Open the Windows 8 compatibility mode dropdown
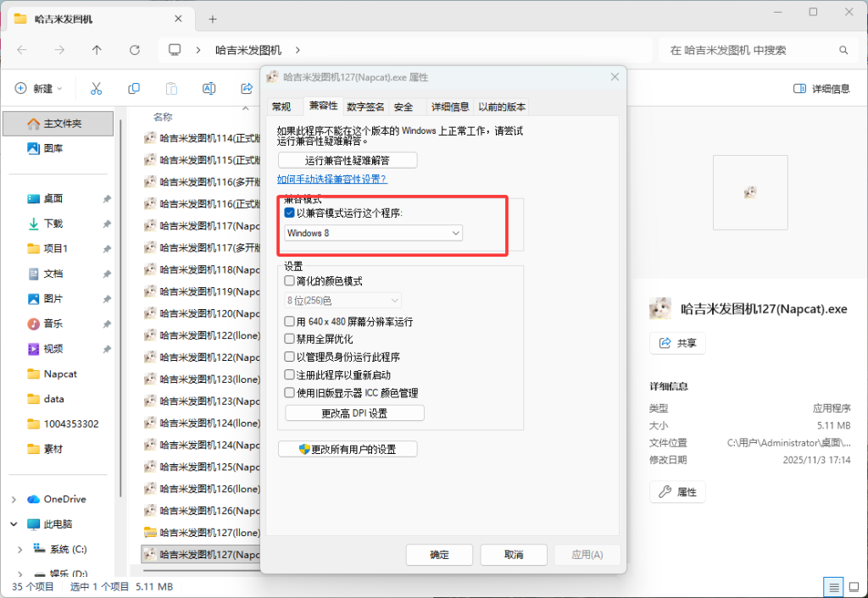 tap(456, 232)
